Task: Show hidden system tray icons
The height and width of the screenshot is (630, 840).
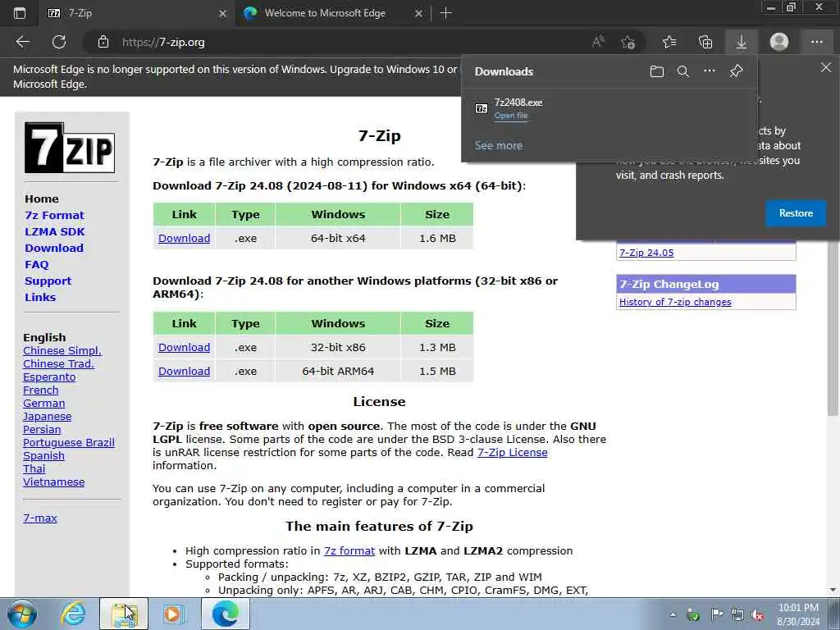Action: point(673,614)
